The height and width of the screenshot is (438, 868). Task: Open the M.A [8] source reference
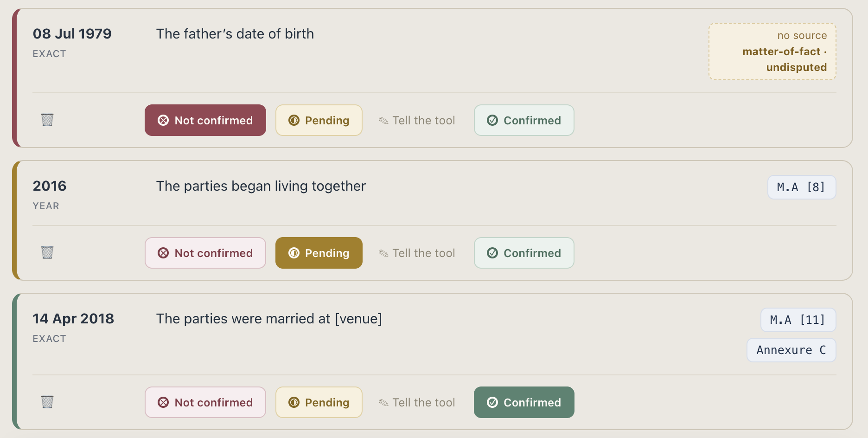click(802, 187)
